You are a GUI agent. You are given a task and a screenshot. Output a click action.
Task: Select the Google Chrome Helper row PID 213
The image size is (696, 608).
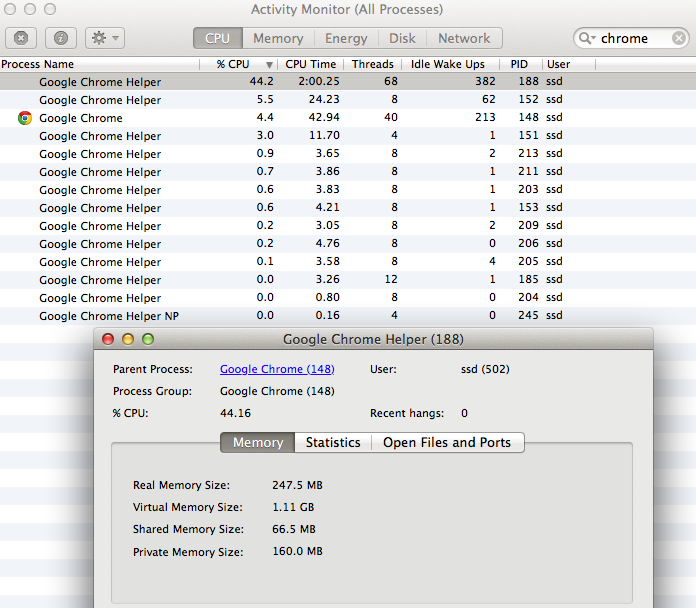[348, 154]
